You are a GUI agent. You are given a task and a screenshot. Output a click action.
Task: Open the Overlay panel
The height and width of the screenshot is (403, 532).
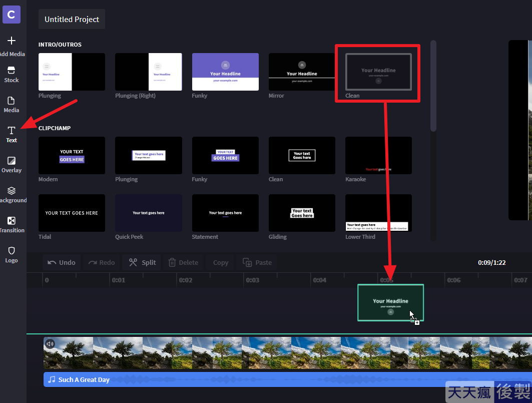tap(11, 165)
